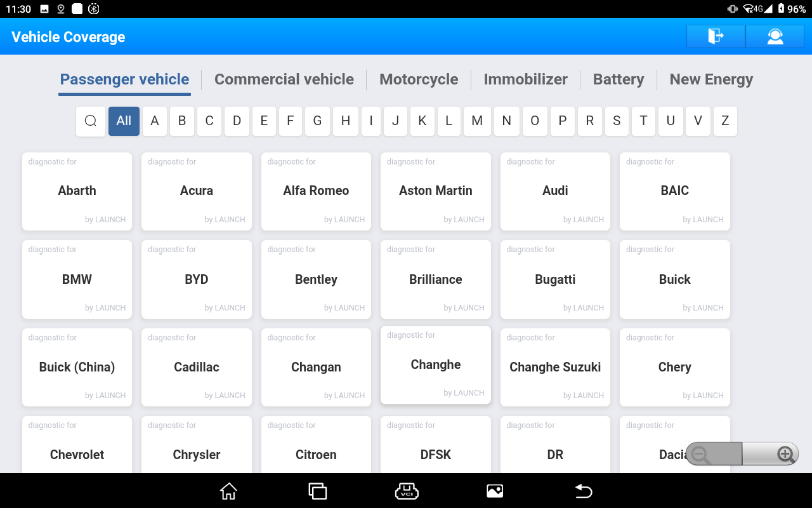Screen dimensions: 812x508
Task: Tap the VCI connector icon in bottom bar
Action: point(407,491)
